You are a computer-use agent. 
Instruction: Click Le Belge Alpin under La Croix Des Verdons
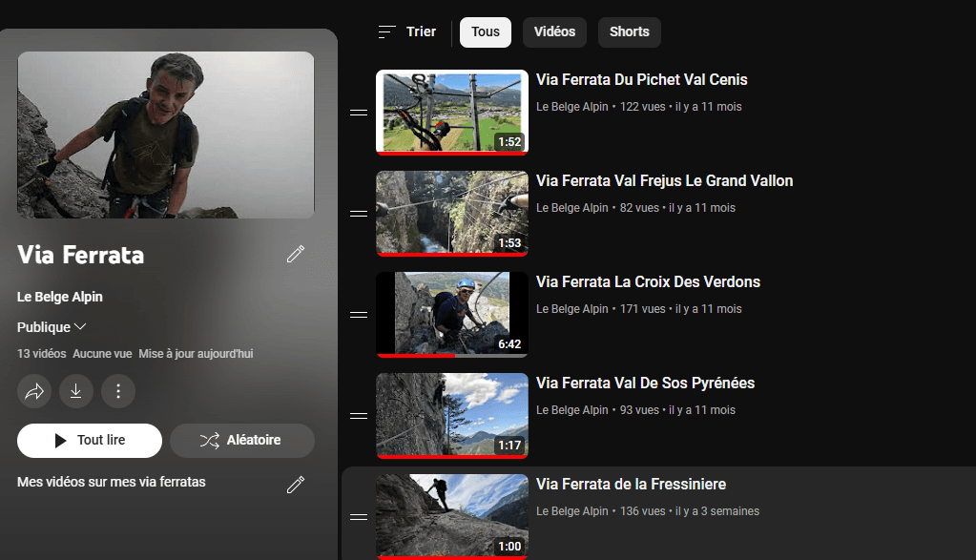click(572, 309)
